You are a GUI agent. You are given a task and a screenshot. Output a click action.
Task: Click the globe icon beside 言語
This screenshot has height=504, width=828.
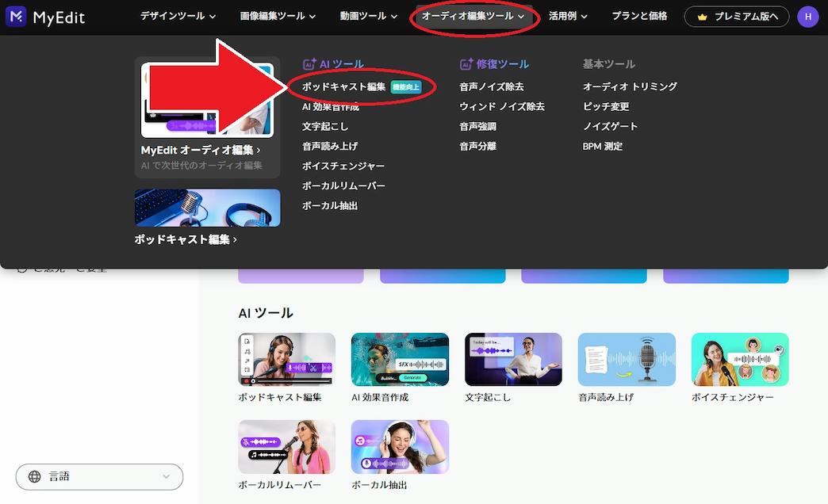pos(34,476)
